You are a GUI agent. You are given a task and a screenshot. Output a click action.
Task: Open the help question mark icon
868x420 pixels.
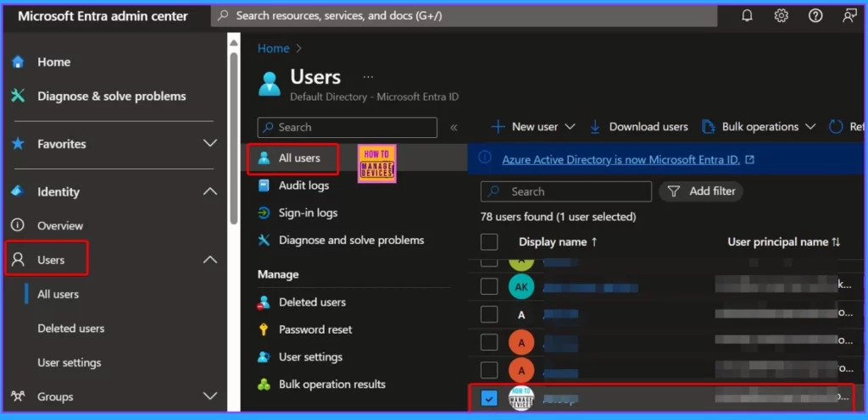click(x=815, y=16)
